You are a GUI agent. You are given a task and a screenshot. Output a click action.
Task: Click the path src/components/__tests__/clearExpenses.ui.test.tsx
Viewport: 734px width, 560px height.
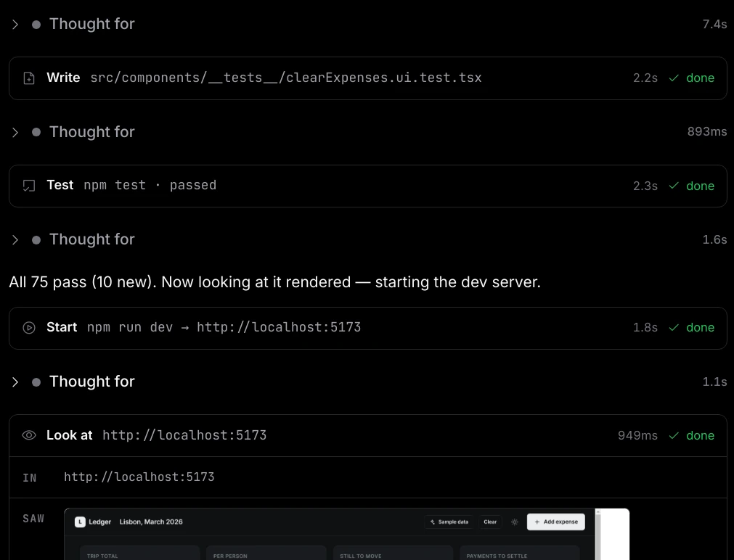(x=286, y=78)
